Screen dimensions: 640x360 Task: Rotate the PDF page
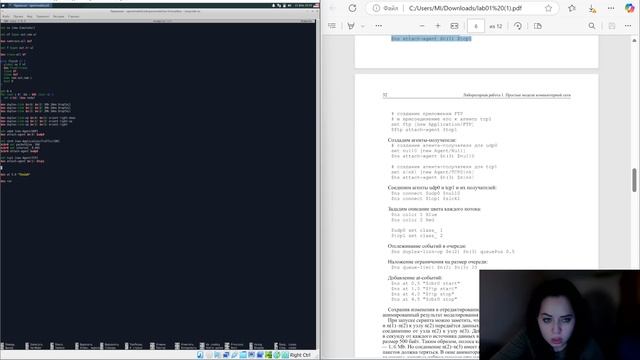[x=518, y=26]
